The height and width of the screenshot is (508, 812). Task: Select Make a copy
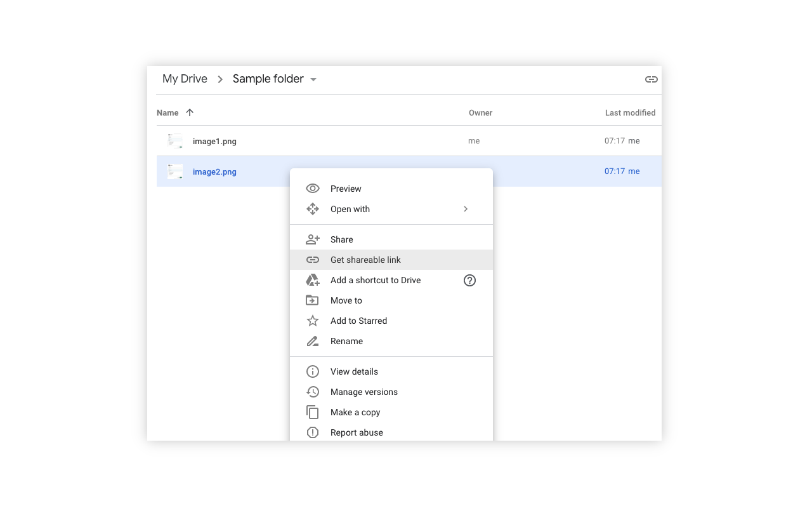click(391, 412)
